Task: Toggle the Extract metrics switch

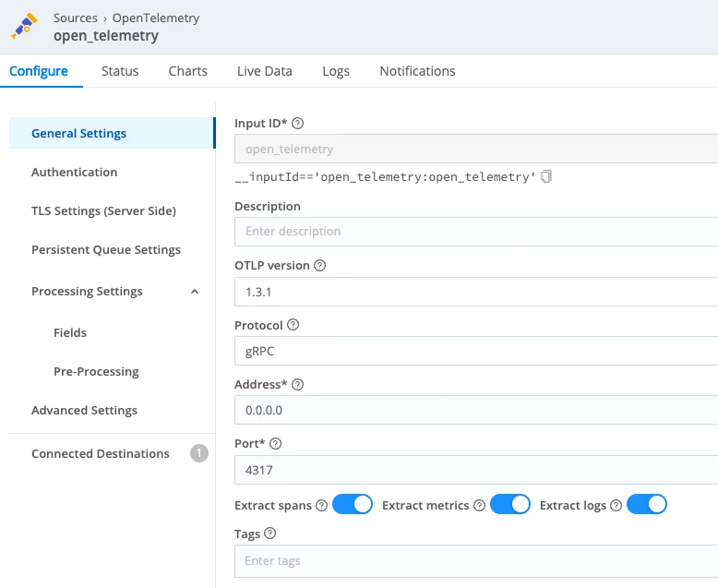Action: (x=510, y=504)
